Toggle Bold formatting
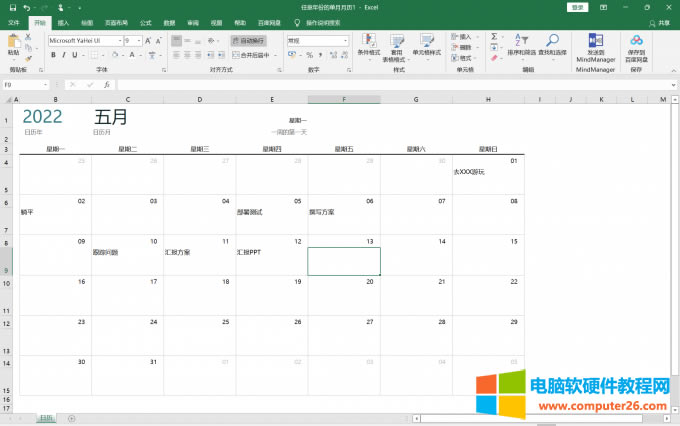This screenshot has width=680, height=426. click(53, 55)
